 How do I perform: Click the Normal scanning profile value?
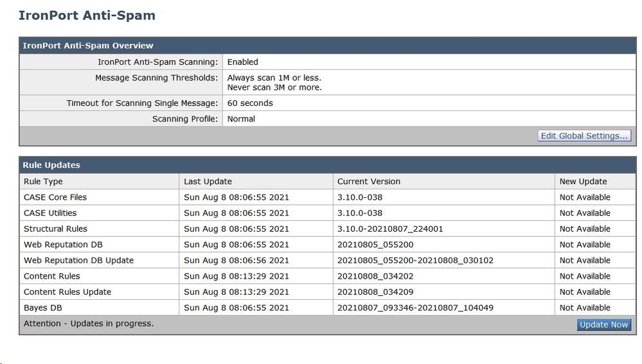[241, 119]
